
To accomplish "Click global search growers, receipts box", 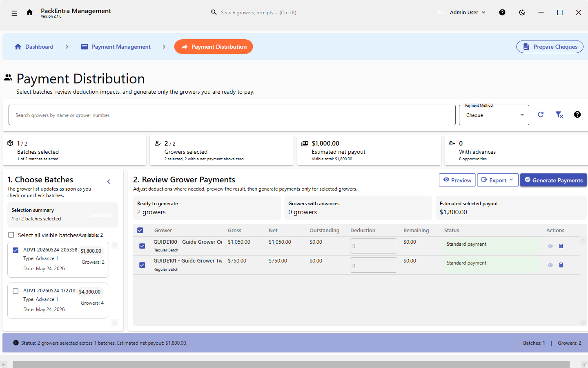I will coord(258,13).
